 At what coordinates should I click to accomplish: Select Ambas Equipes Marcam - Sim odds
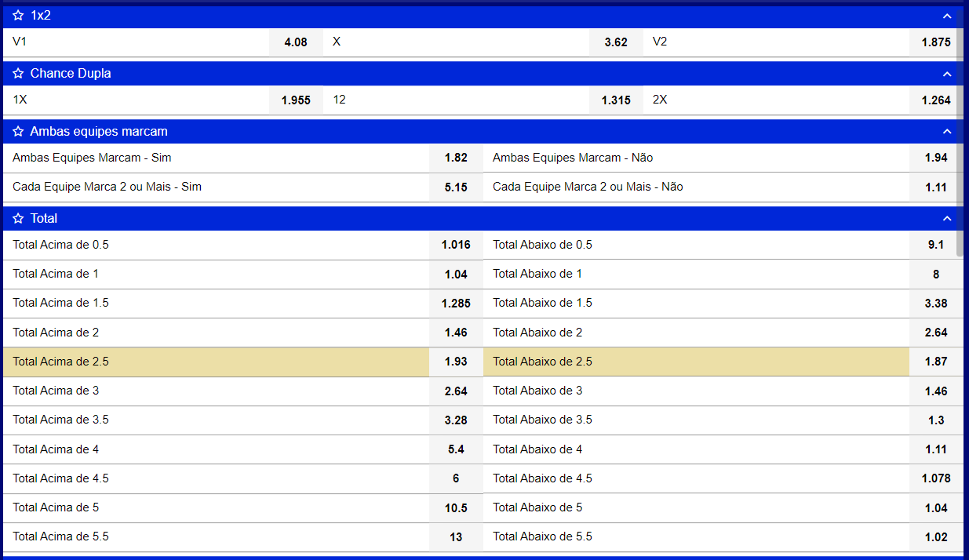pos(456,158)
